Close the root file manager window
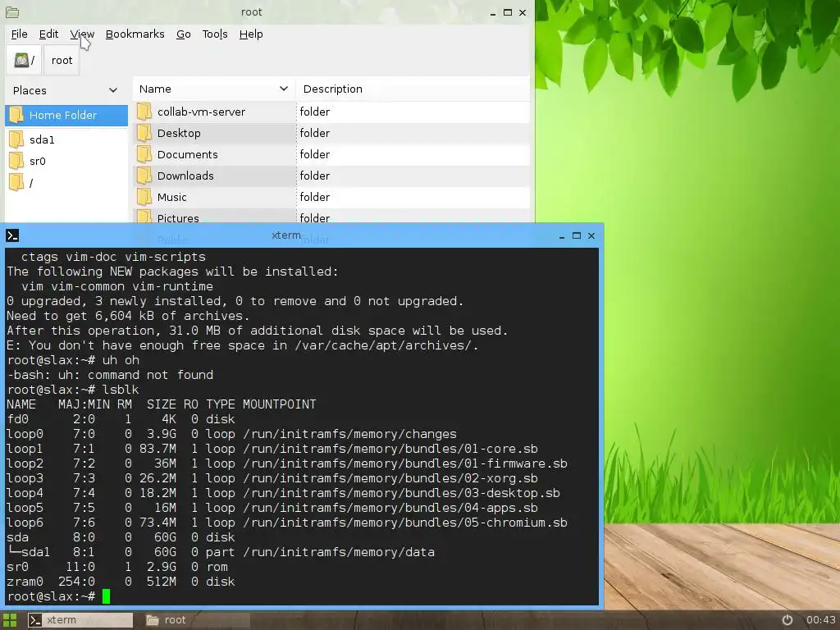The width and height of the screenshot is (840, 630). click(x=523, y=12)
